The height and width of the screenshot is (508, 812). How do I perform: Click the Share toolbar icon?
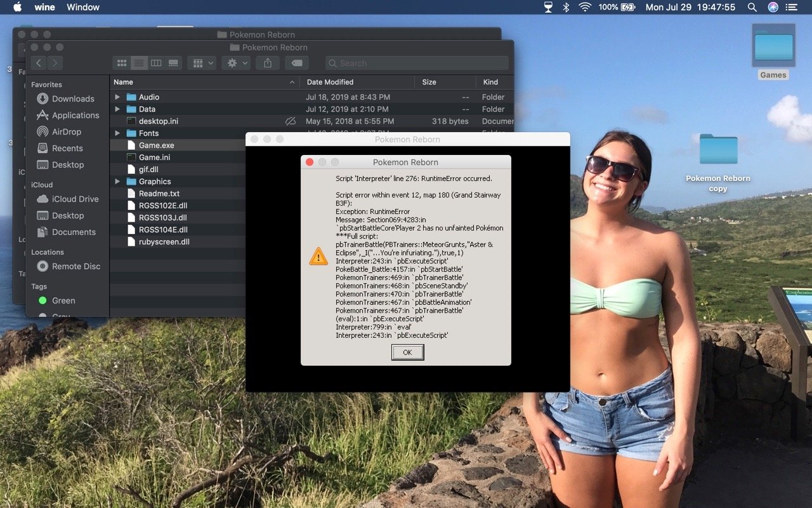pos(268,63)
